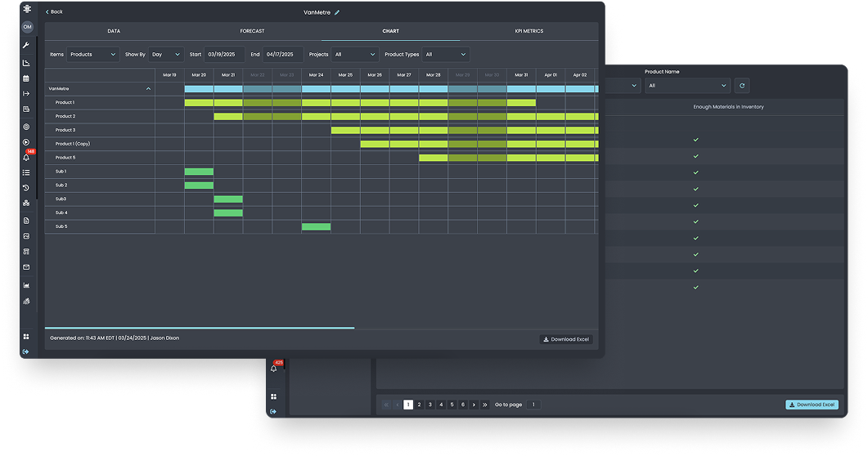Click the Back link at top left

[x=54, y=12]
